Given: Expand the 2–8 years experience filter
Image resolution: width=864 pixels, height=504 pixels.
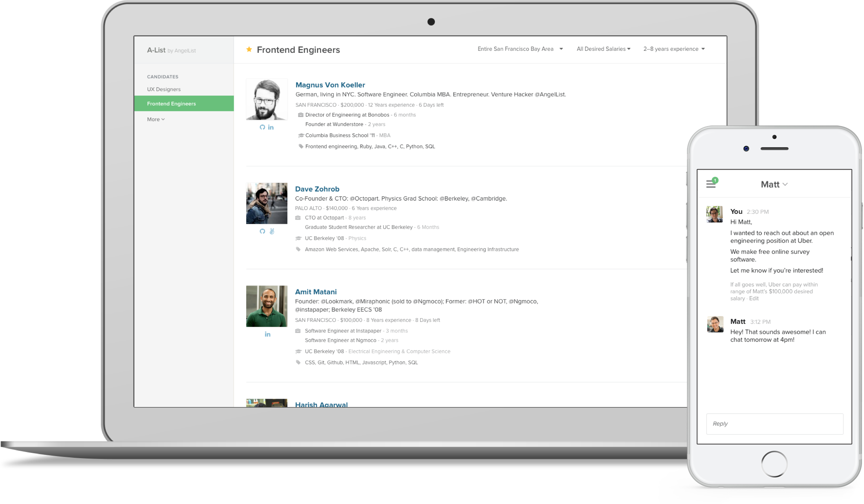Looking at the screenshot, I should 674,49.
